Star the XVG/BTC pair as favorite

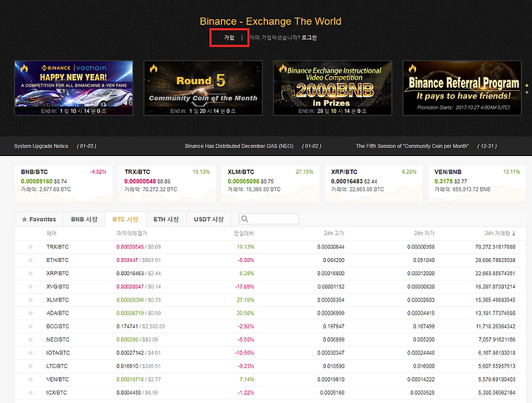pos(30,287)
